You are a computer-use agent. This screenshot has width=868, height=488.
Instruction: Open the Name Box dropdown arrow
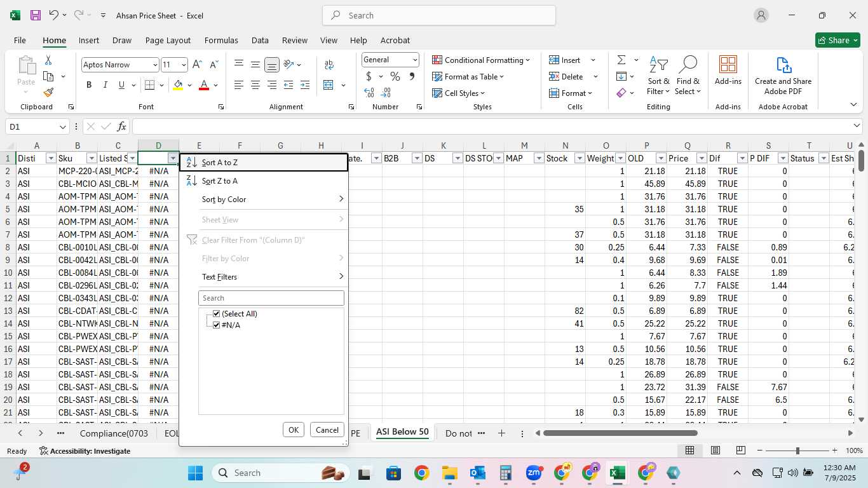point(62,126)
